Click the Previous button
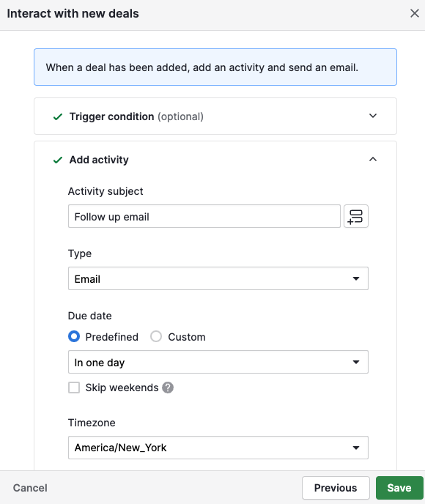 coord(336,488)
